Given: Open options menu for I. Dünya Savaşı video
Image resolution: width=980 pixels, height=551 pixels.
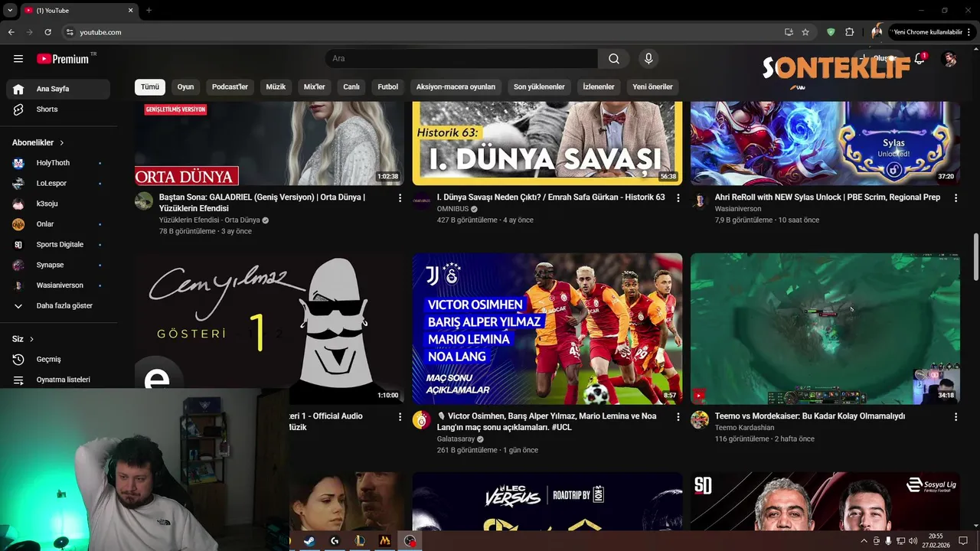Looking at the screenshot, I should point(678,198).
